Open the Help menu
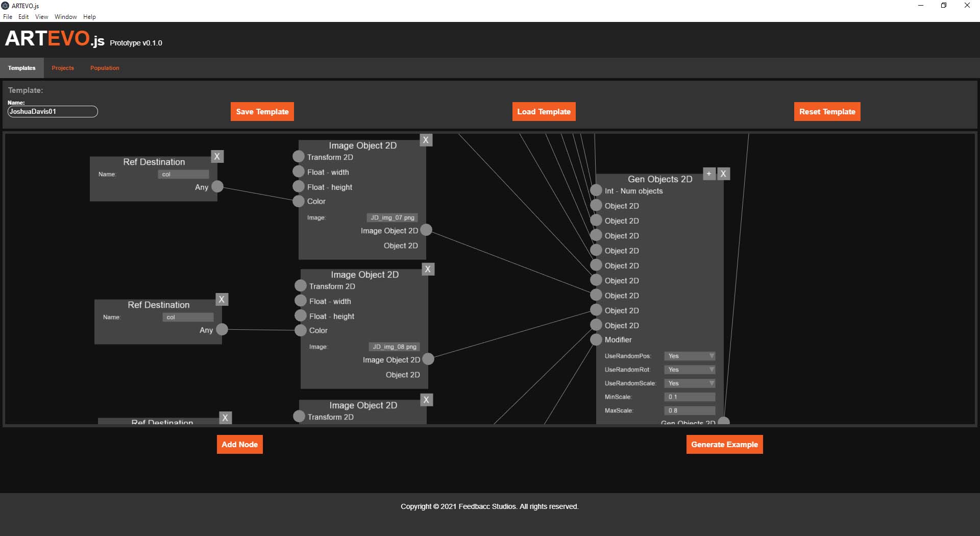Viewport: 980px width, 536px height. pyautogui.click(x=89, y=17)
